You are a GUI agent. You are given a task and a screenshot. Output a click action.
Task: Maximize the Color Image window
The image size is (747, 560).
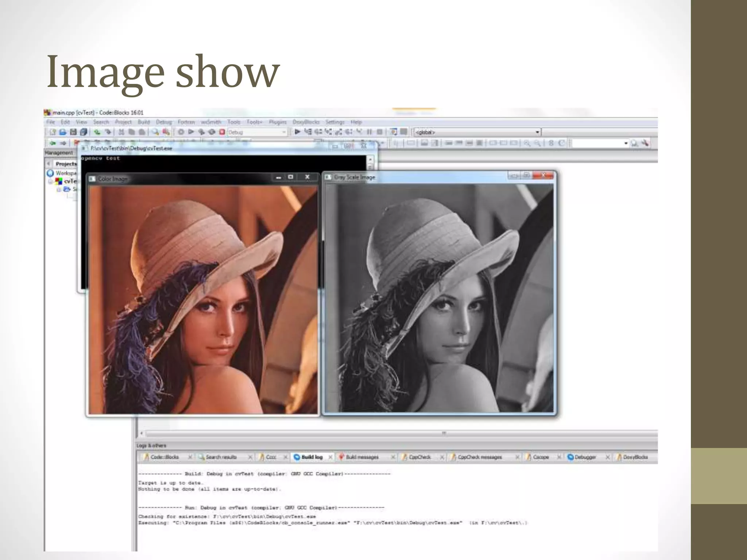click(x=291, y=177)
